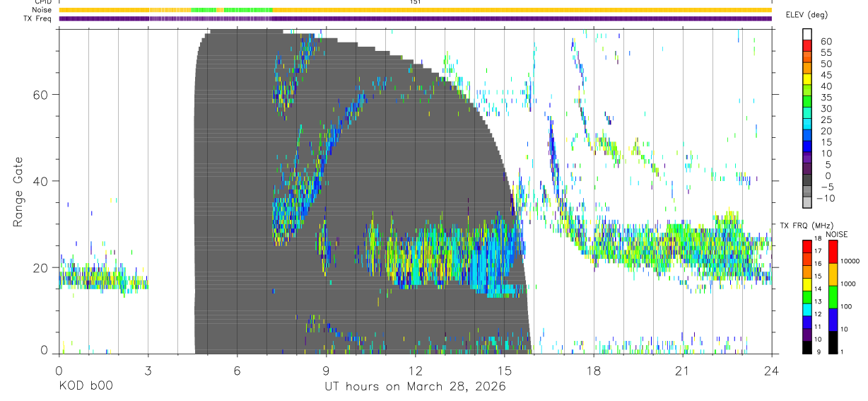868x401 pixels.
Task: Click the "NOISE" legend title
Action: pyautogui.click(x=836, y=234)
